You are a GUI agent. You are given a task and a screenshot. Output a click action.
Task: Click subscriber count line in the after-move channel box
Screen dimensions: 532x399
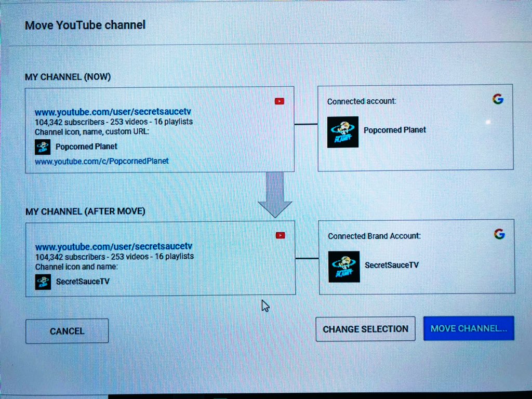pyautogui.click(x=114, y=257)
